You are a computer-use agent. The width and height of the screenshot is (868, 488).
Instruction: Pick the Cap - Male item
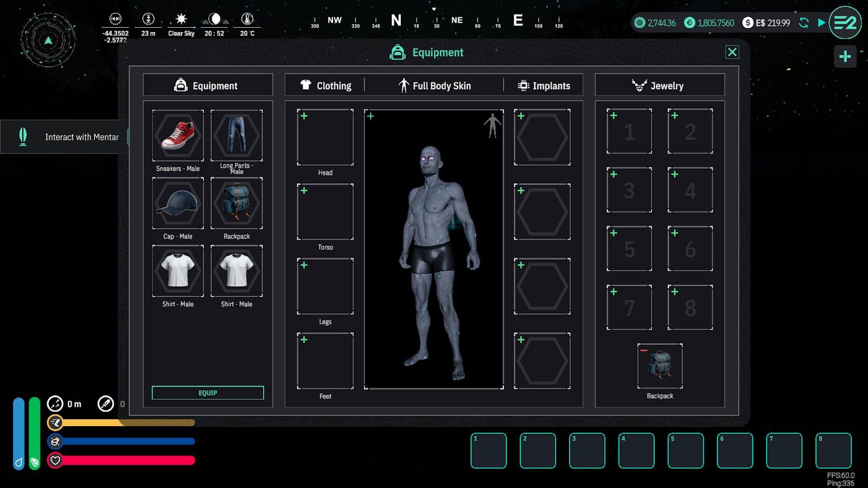[x=178, y=203]
